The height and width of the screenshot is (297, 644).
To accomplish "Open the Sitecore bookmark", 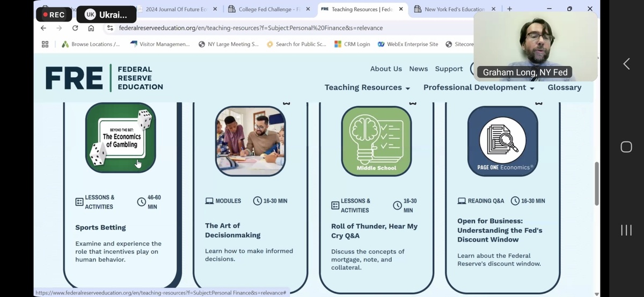I will click(460, 44).
